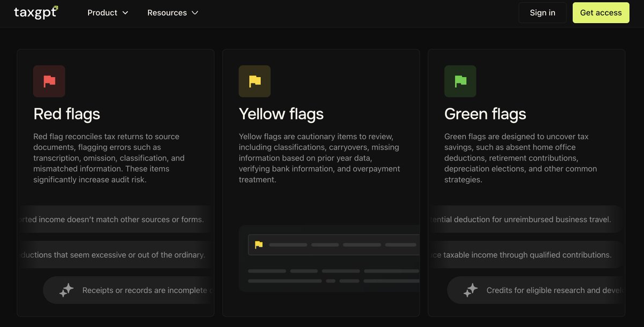Select pill 'deduction for unreimbursed business travel'
Viewport: 644px width, 327px height.
point(526,219)
